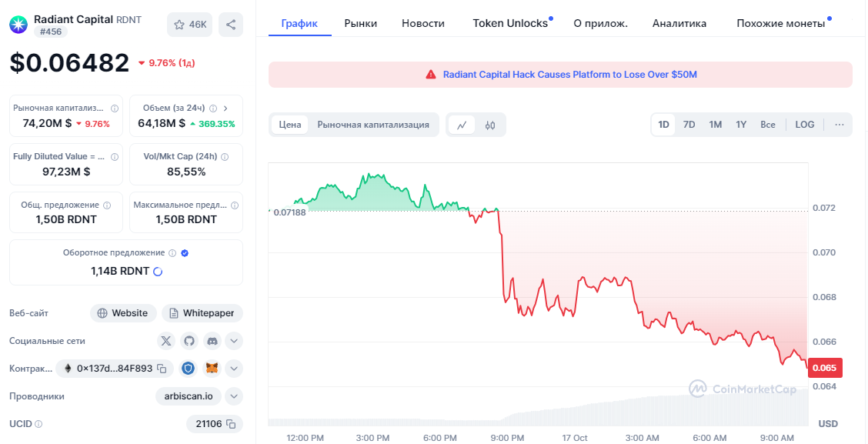Expand the explorers dropdown chevron

coord(234,396)
